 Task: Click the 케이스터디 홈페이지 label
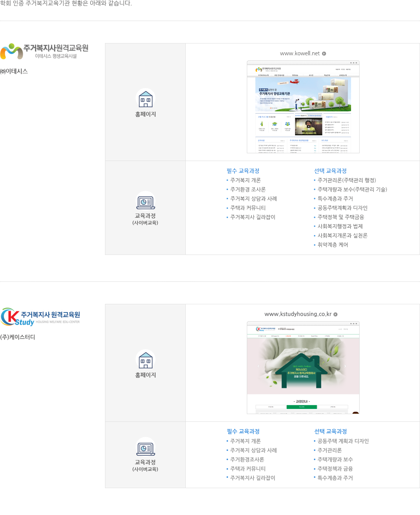pyautogui.click(x=146, y=375)
